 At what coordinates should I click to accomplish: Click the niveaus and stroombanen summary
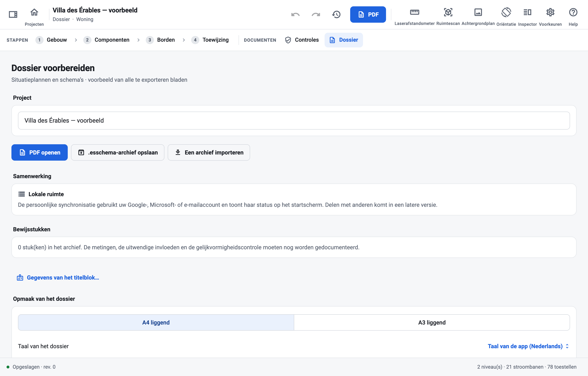[527, 367]
